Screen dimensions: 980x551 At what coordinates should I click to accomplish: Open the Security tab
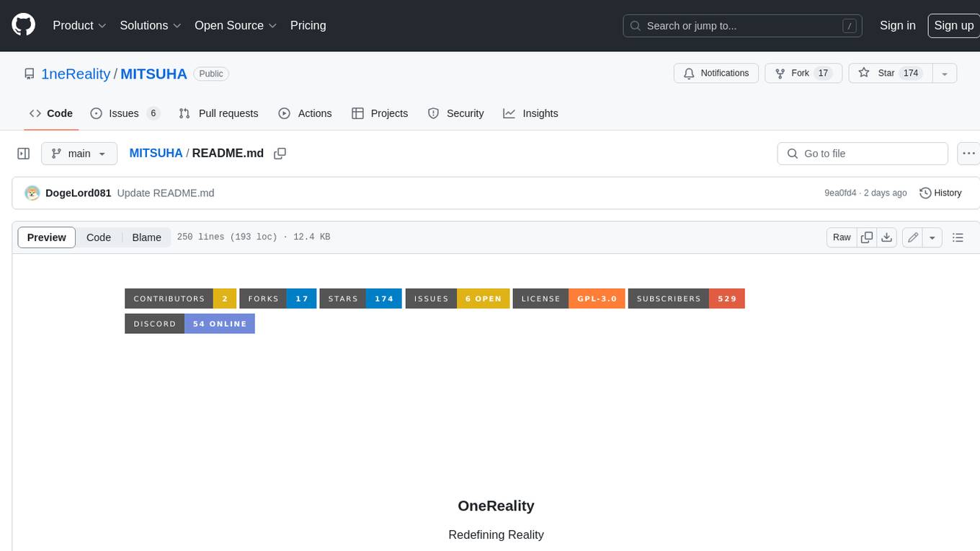click(x=455, y=113)
